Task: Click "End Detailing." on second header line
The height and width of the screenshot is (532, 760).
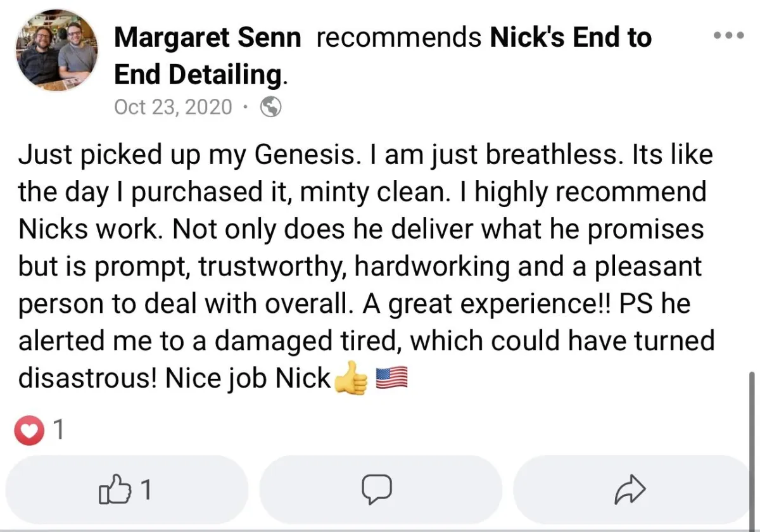Action: (201, 75)
